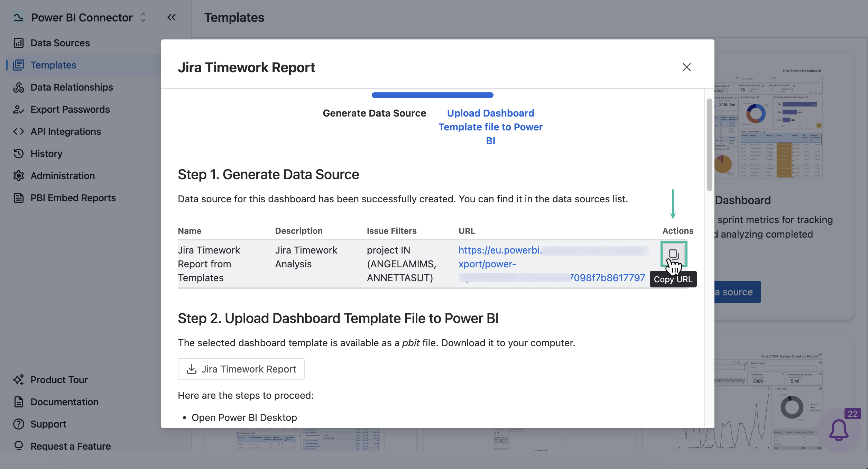Click the 'Jira Timework Analysis' description cell
Image resolution: width=868 pixels, height=469 pixels.
click(x=306, y=257)
